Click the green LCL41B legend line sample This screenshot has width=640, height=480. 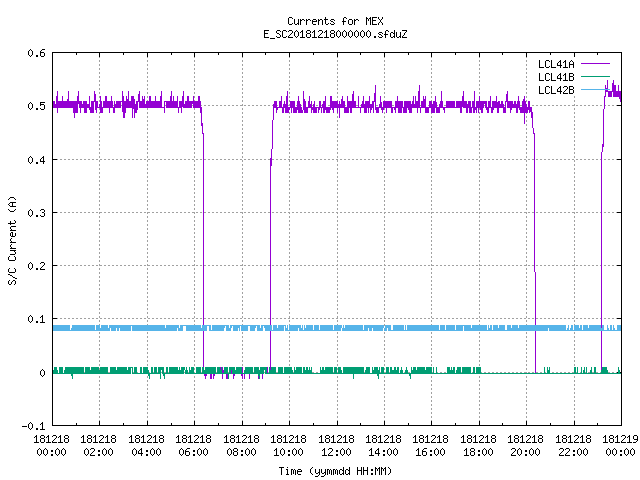tap(595, 77)
